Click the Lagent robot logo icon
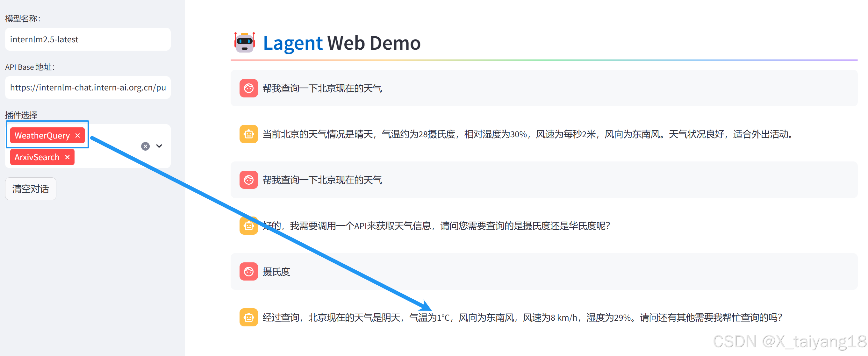This screenshot has width=868, height=356. click(244, 43)
